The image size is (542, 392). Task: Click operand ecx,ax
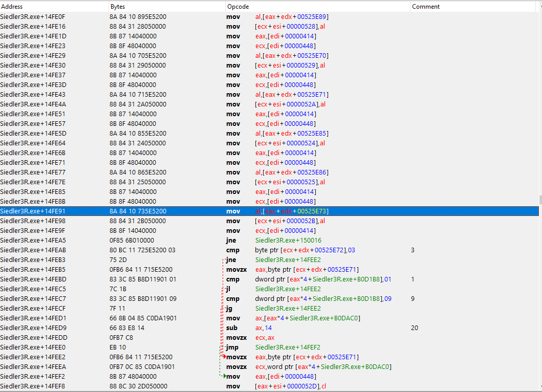(265, 338)
